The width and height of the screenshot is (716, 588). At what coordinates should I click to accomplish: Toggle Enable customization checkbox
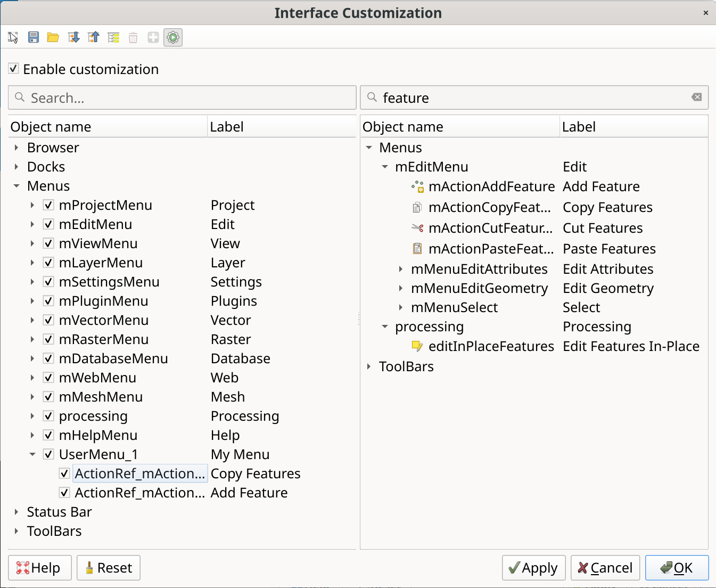14,69
